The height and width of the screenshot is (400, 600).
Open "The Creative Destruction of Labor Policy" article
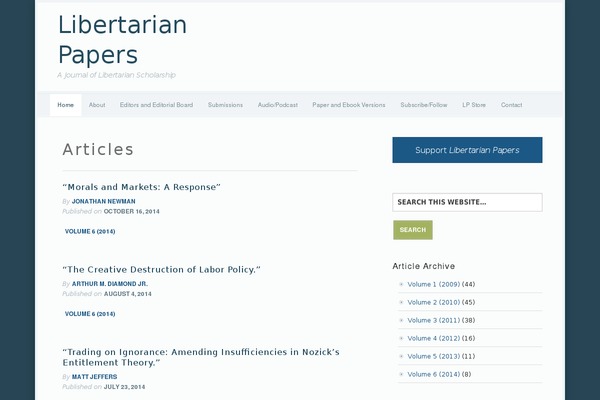(x=161, y=269)
